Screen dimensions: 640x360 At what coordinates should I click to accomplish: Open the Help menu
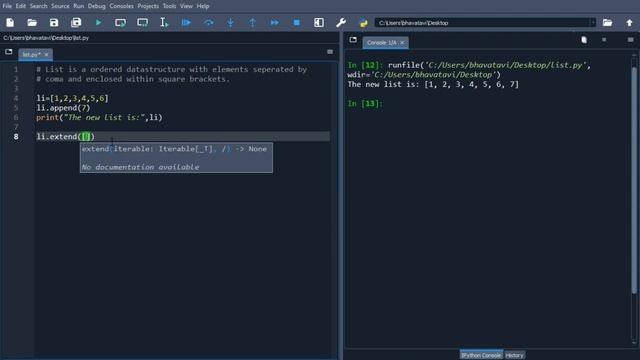(x=203, y=6)
